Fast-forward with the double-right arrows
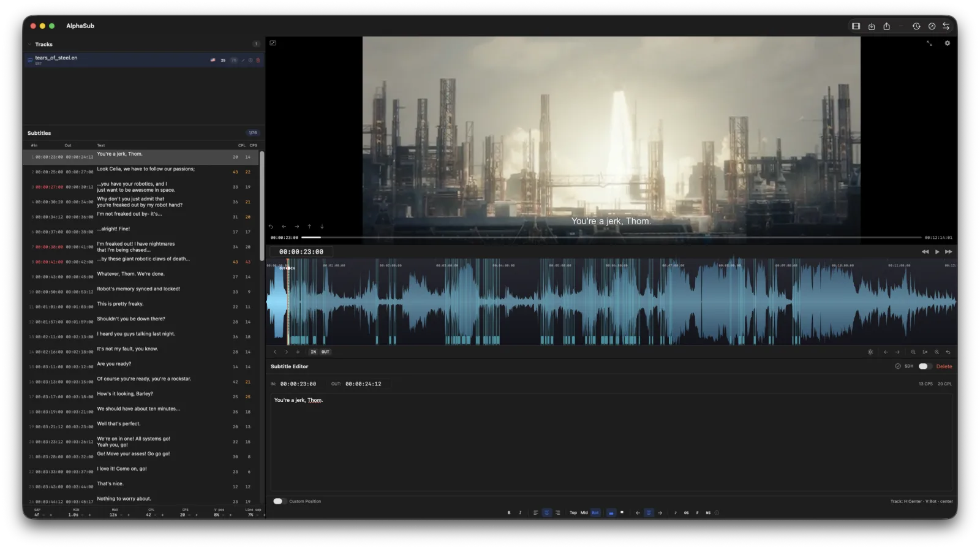This screenshot has width=980, height=549. coord(948,252)
